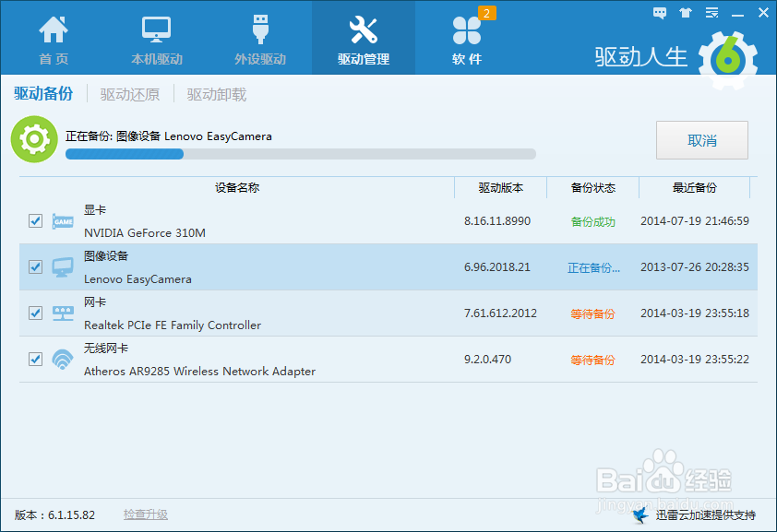The height and width of the screenshot is (532, 777).
Task: Open the feedback chat bubble icon
Action: click(660, 13)
